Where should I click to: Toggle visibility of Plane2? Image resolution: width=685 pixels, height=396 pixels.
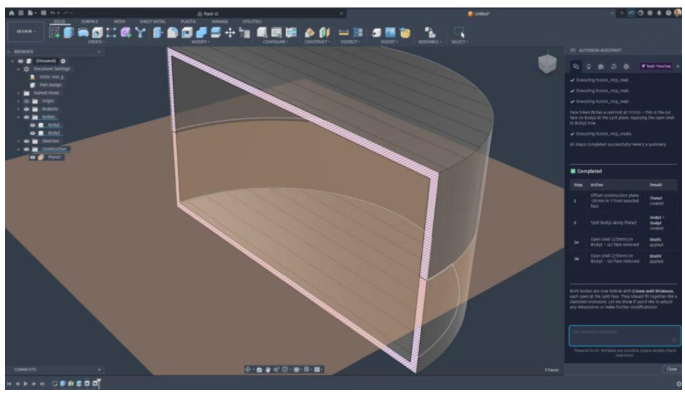tap(32, 157)
